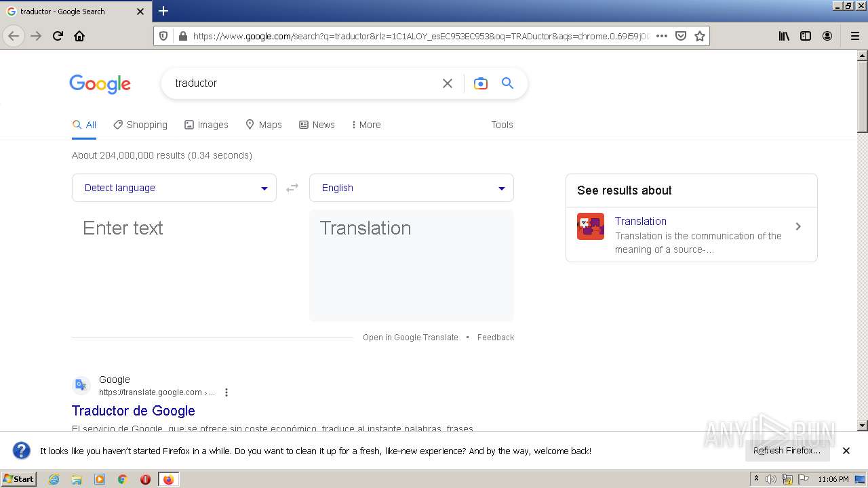Select the All results tab
The width and height of the screenshot is (868, 488).
pyautogui.click(x=85, y=125)
